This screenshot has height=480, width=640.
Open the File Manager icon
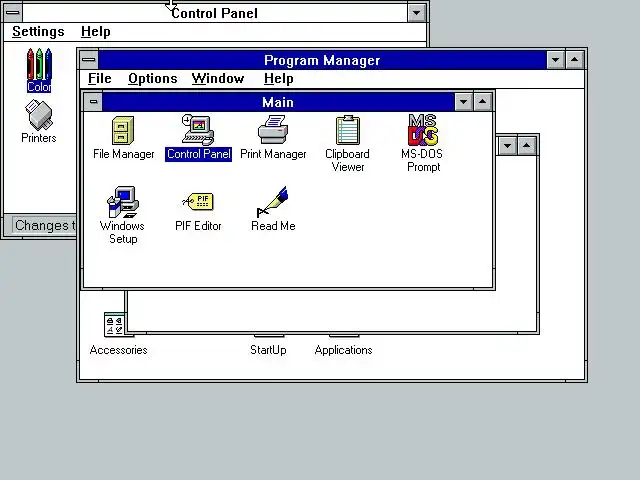coord(123,131)
